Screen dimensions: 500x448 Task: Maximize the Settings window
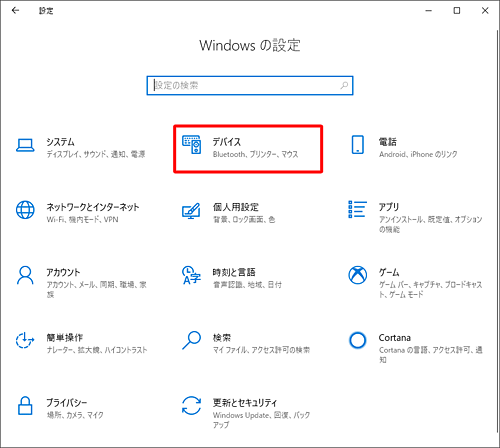[x=457, y=11]
